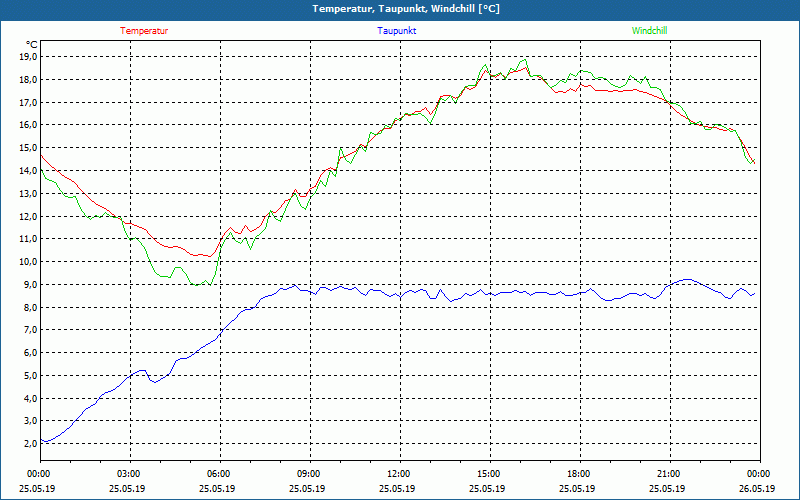Click the '03:00' x-axis time label

click(x=129, y=474)
